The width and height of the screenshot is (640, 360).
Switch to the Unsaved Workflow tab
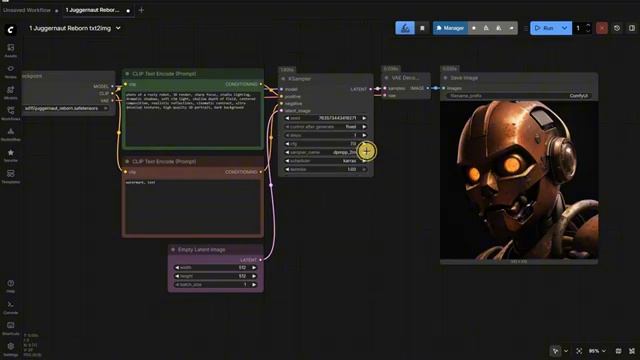pos(27,10)
